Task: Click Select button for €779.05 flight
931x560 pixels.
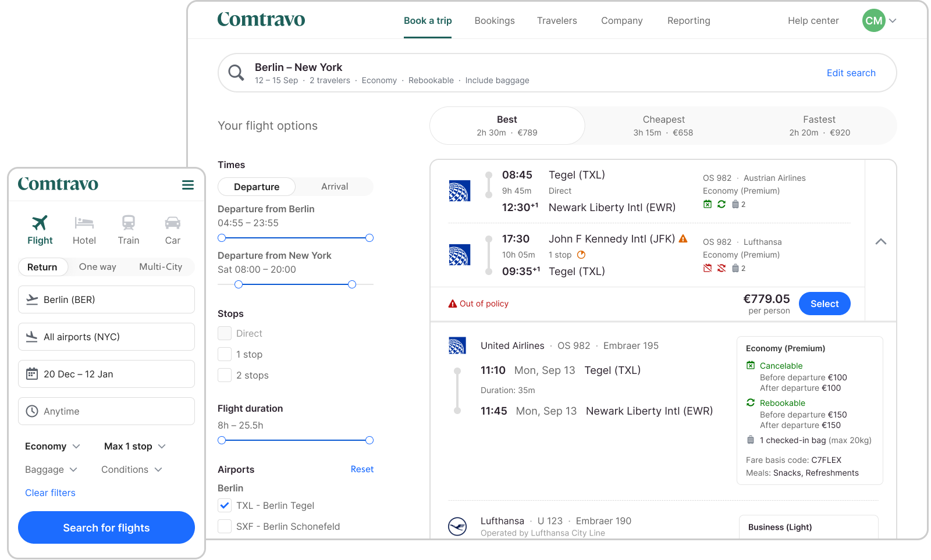Action: [825, 304]
